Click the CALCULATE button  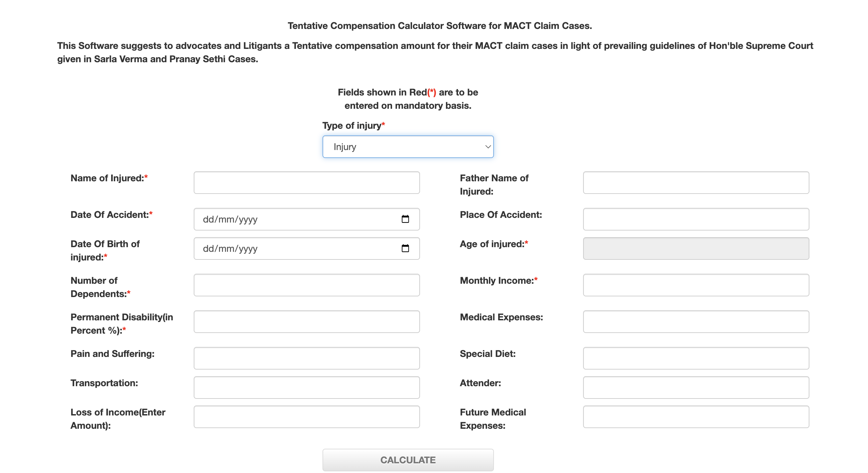tap(408, 460)
